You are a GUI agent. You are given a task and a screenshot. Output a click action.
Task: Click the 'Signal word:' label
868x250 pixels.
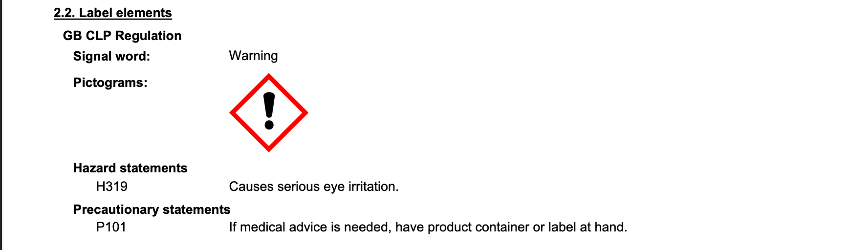pyautogui.click(x=111, y=56)
